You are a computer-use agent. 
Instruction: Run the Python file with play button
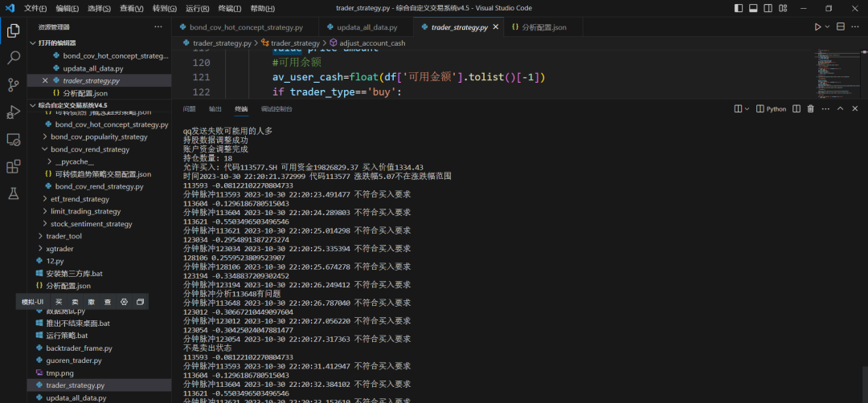817,27
